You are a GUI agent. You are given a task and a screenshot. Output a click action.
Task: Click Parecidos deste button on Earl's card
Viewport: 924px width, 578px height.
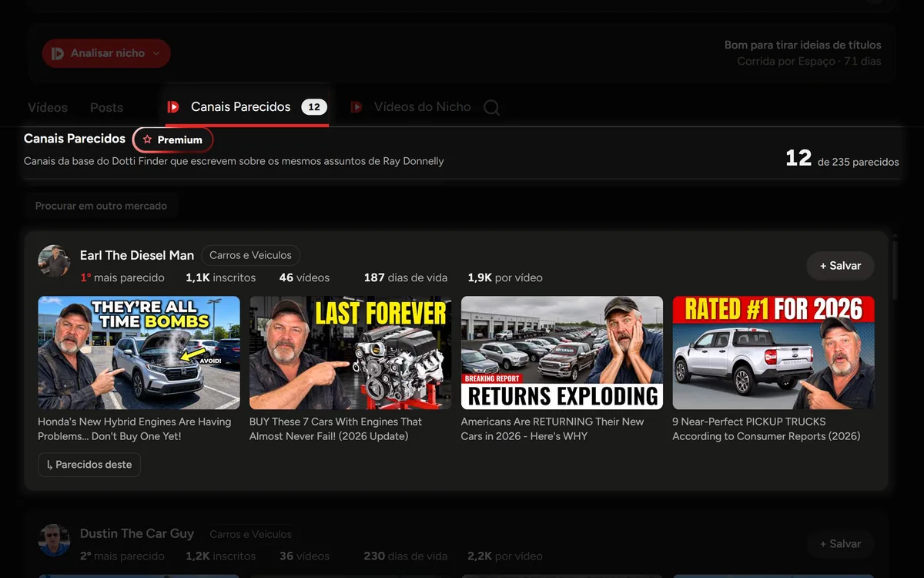[x=89, y=465]
